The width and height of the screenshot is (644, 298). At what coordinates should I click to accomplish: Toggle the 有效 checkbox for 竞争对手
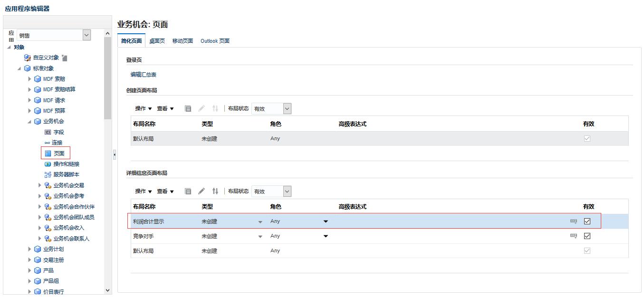[x=587, y=236]
